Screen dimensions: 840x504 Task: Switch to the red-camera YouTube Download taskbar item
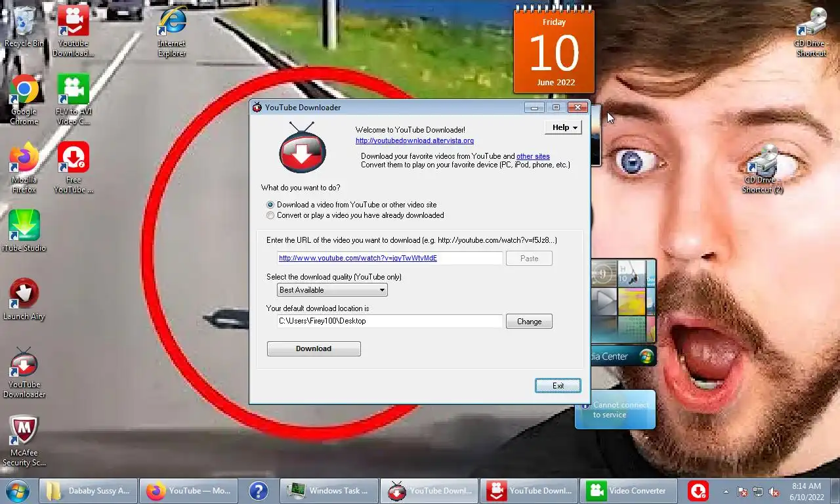tap(529, 491)
